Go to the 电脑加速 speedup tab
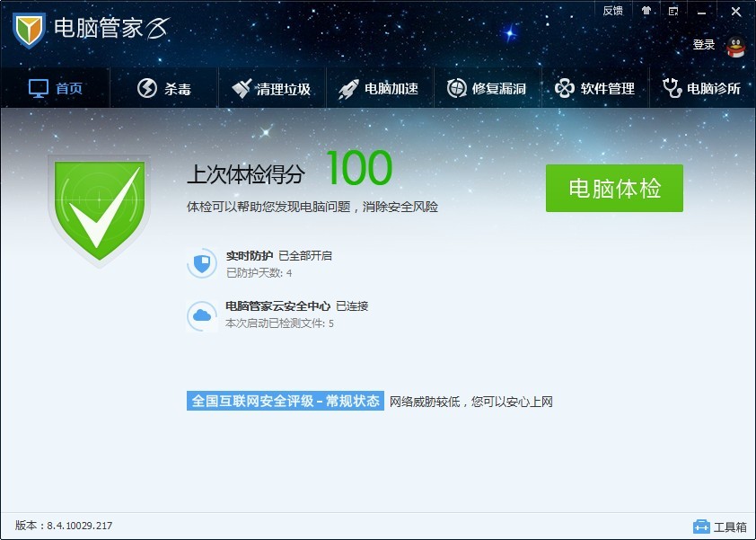The height and width of the screenshot is (540, 756). tap(380, 88)
